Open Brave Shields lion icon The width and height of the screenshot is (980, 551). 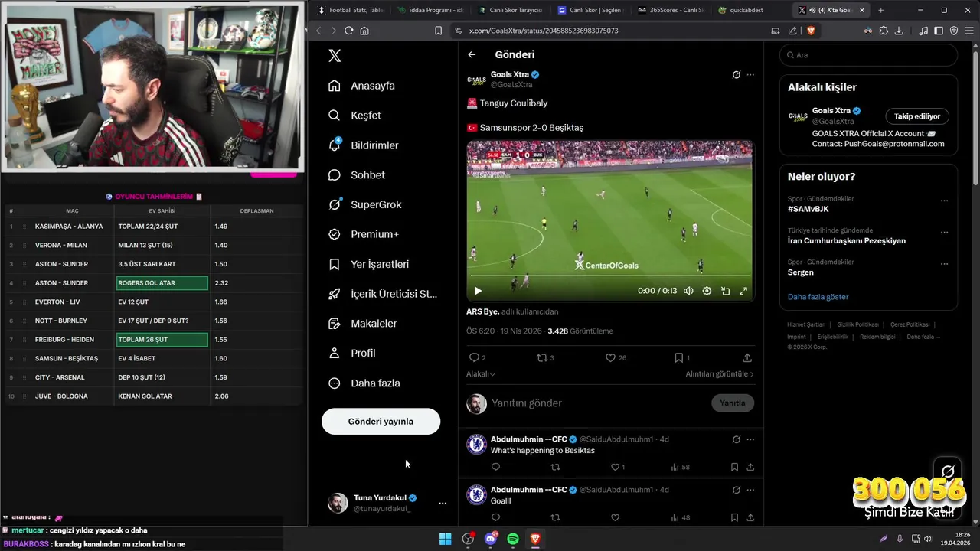pos(811,31)
